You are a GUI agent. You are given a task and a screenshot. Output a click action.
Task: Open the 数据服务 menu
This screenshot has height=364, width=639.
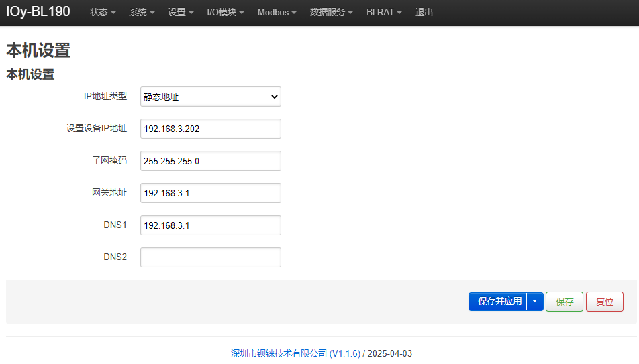(x=332, y=12)
